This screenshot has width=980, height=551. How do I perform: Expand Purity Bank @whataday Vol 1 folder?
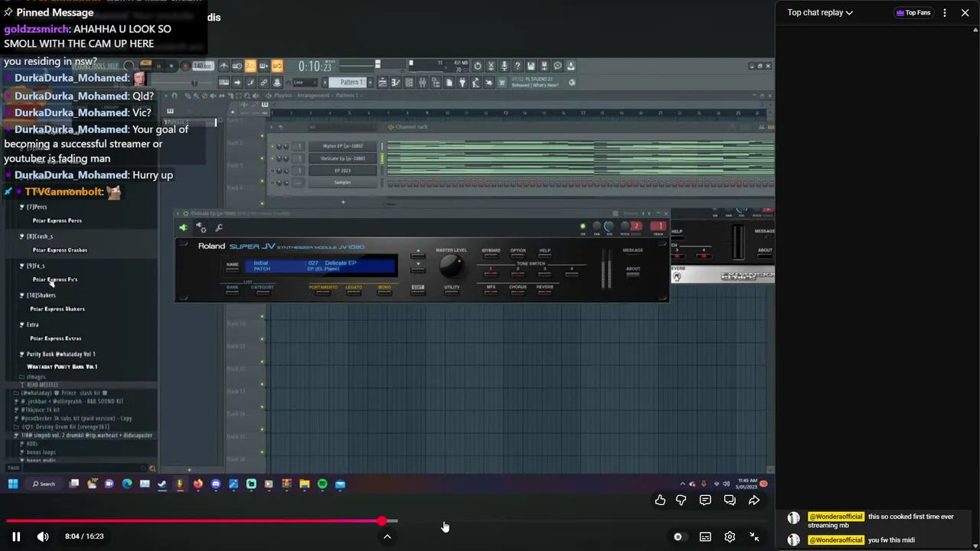coord(61,354)
